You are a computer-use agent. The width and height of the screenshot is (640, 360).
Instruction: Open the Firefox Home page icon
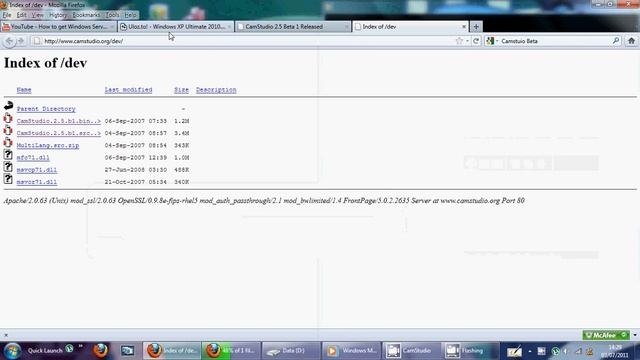(x=631, y=41)
